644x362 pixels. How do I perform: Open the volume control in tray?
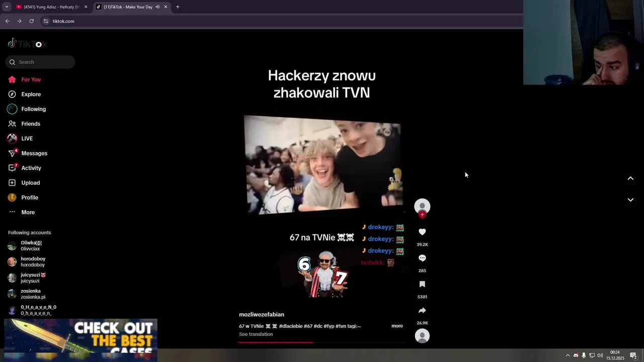point(600,355)
